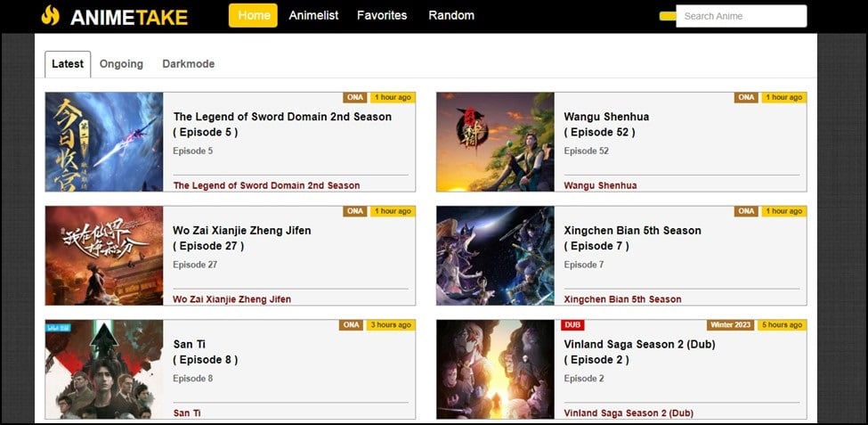Click the ONA badge on Sword Domain card
The width and height of the screenshot is (868, 425).
355,97
